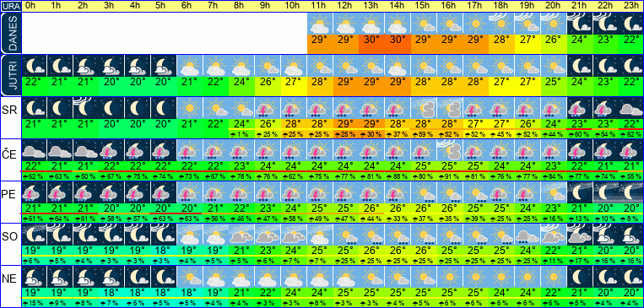The width and height of the screenshot is (644, 308).
Task: Click the ČE 16h 91% precipitation value
Action: tap(450, 176)
